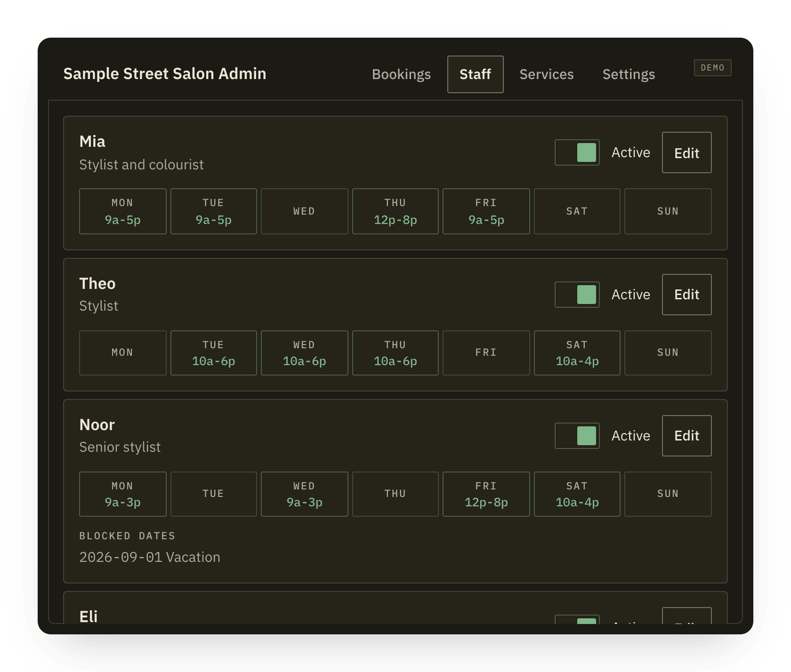Screen dimensions: 791x672
Task: Select the Staff tab
Action: (x=475, y=74)
